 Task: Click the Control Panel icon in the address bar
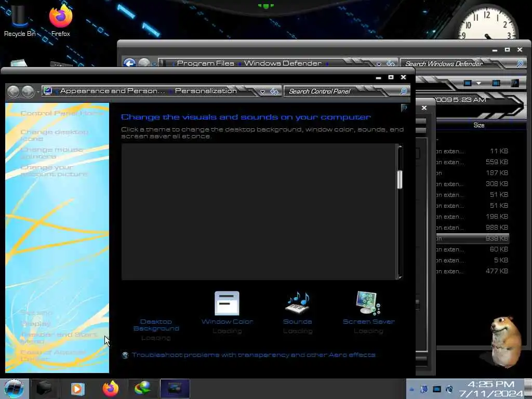(x=48, y=91)
